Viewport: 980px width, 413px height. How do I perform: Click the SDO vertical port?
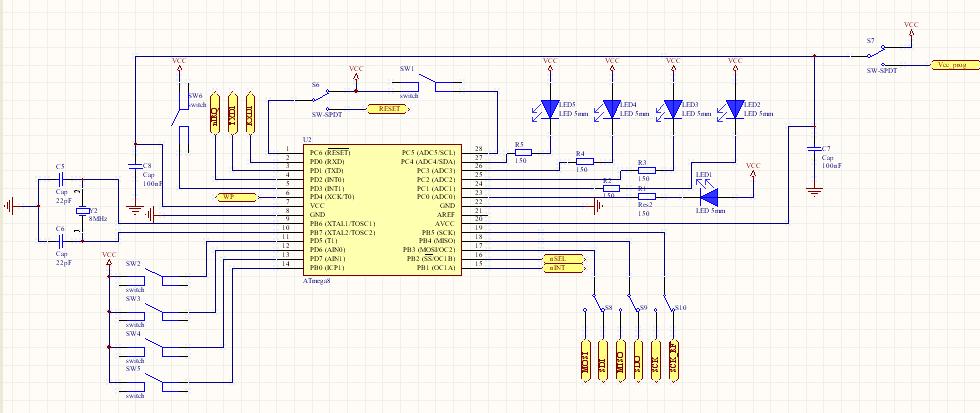pos(638,361)
